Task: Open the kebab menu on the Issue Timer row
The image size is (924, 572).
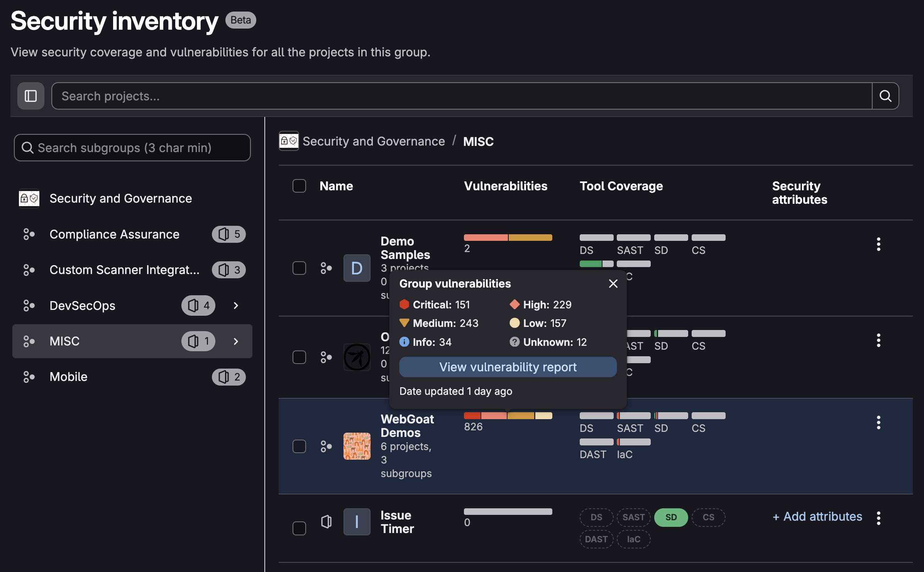Action: [x=878, y=517]
